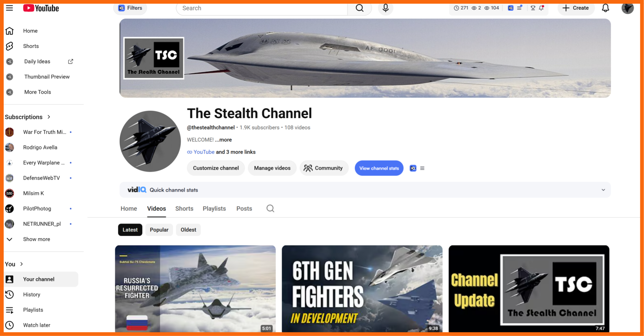Open War For Truth Mi... subscription
The width and height of the screenshot is (644, 336).
(x=41, y=132)
